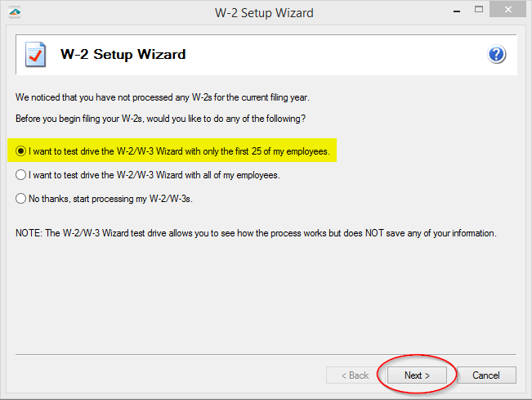Screen dimensions: 532x400
Task: Click the greyed-out < Back button
Action: 355,375
